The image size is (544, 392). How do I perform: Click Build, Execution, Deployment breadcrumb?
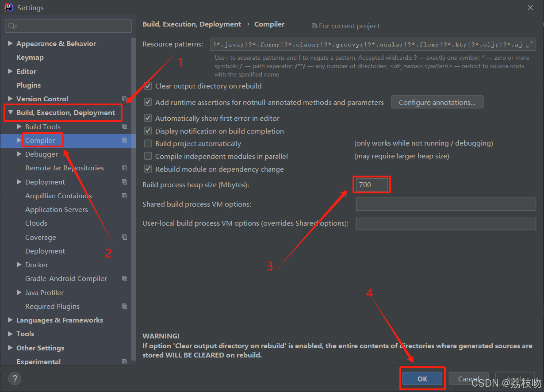coord(192,24)
